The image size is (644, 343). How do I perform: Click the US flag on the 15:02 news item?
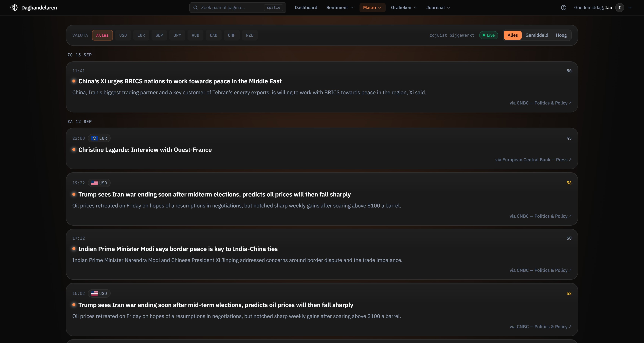pos(94,293)
